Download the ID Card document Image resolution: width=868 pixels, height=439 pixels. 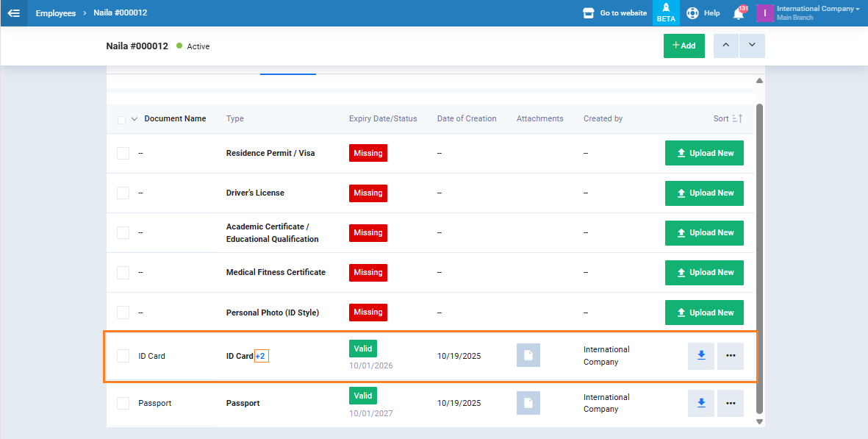(x=701, y=356)
